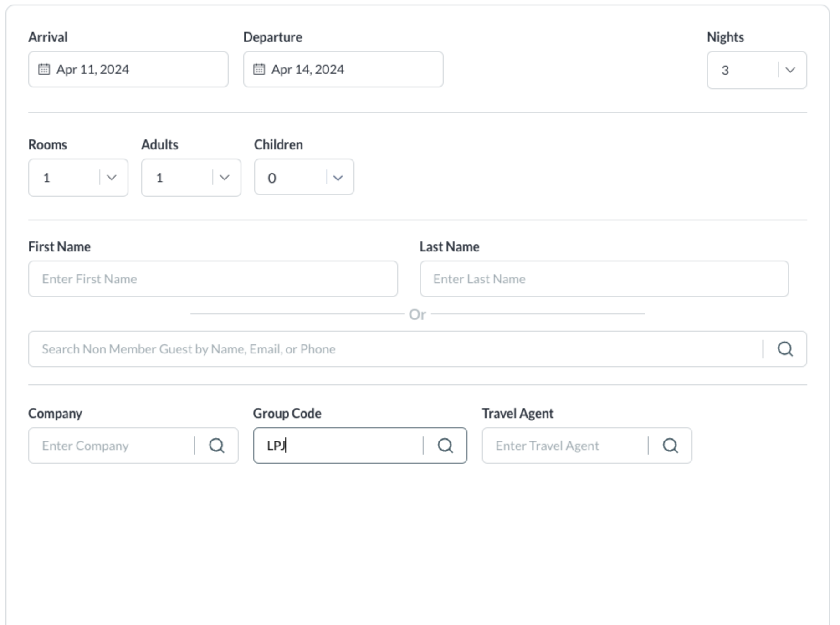Focus the Enter Travel Agent field
Viewport: 840px width, 625px height.
coord(565,446)
